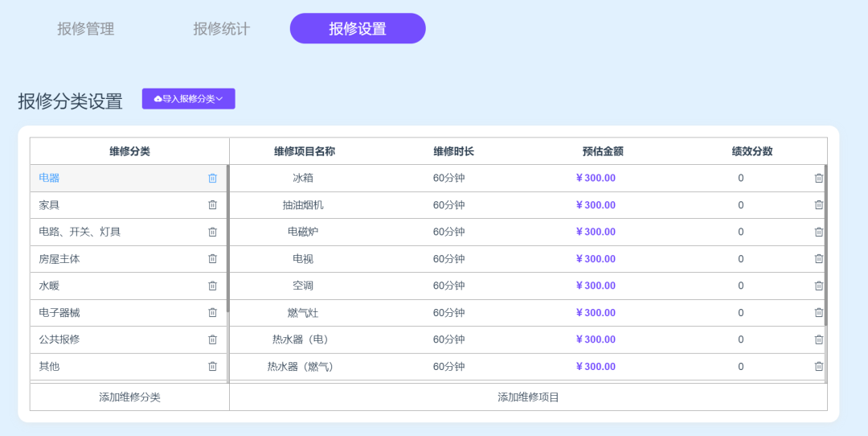The image size is (868, 436).
Task: Click ¥300.00 amount in 燃气灶 row
Action: [596, 312]
